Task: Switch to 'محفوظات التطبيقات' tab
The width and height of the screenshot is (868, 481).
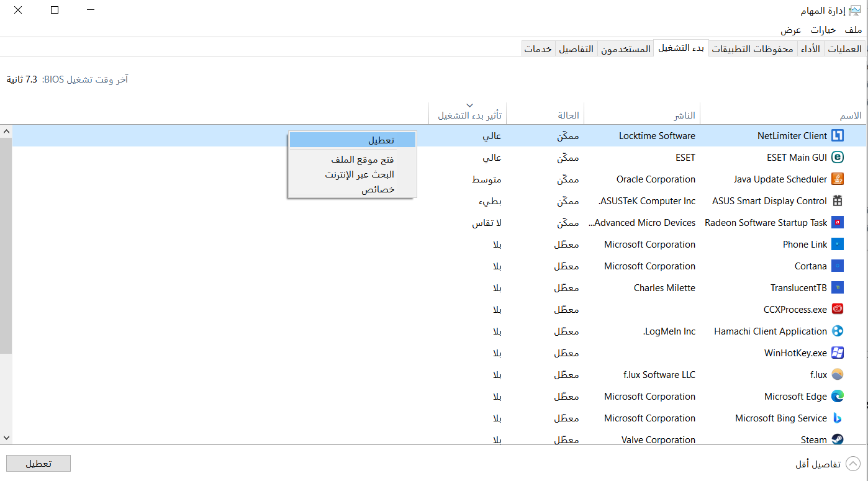Action: [x=753, y=49]
